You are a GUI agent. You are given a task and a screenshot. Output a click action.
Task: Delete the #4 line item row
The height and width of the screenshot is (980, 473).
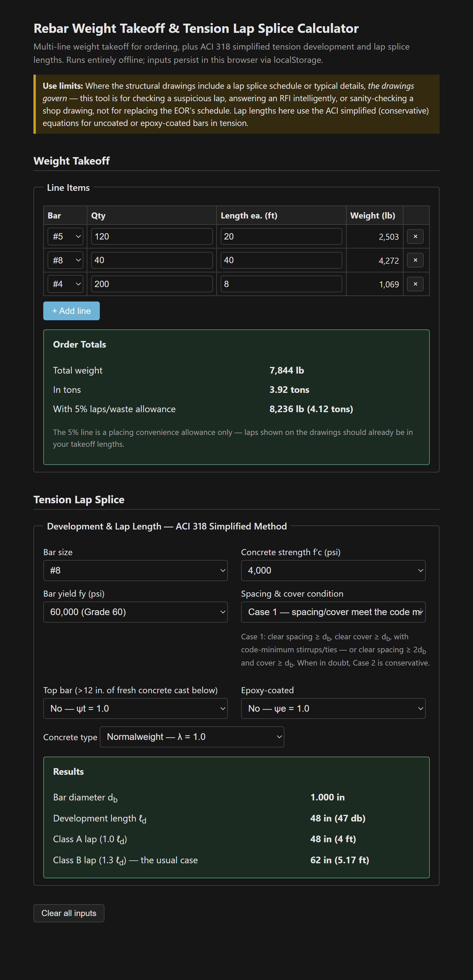pyautogui.click(x=415, y=284)
